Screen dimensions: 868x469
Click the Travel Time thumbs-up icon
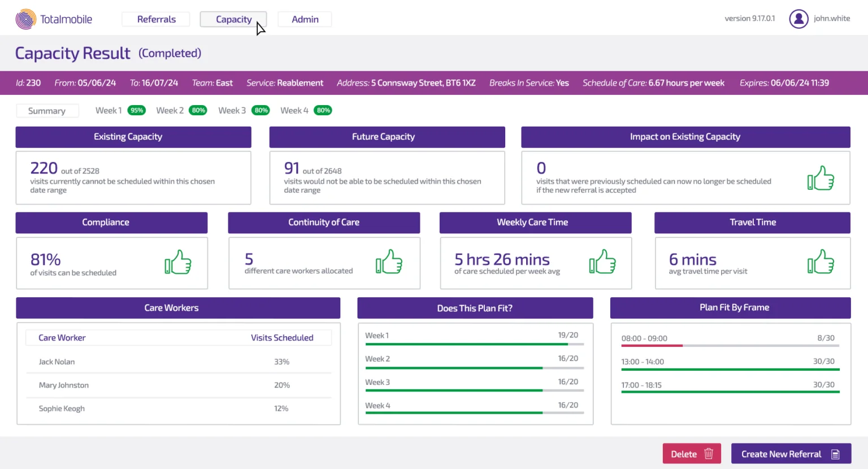click(x=821, y=262)
